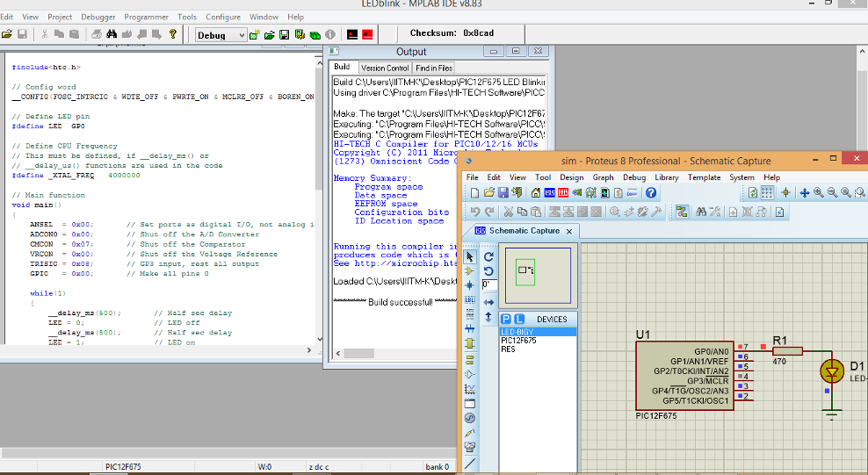This screenshot has width=868, height=475.
Task: Open Proteus Graph menu
Action: (603, 177)
